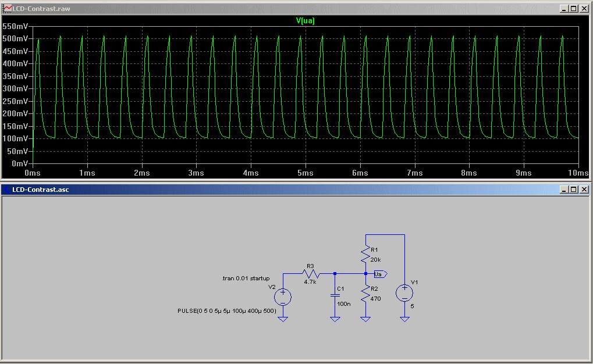Click the LCD-Contrast.asc title bar
This screenshot has height=364, width=593.
(x=291, y=190)
